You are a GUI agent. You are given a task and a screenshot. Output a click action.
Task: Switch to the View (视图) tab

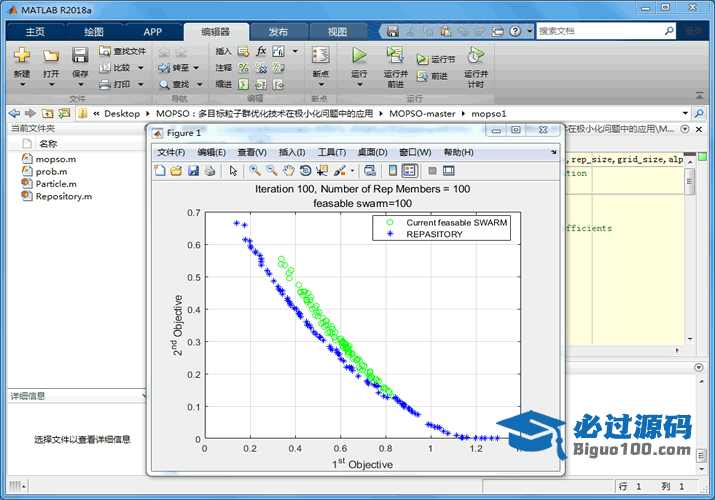tap(337, 31)
